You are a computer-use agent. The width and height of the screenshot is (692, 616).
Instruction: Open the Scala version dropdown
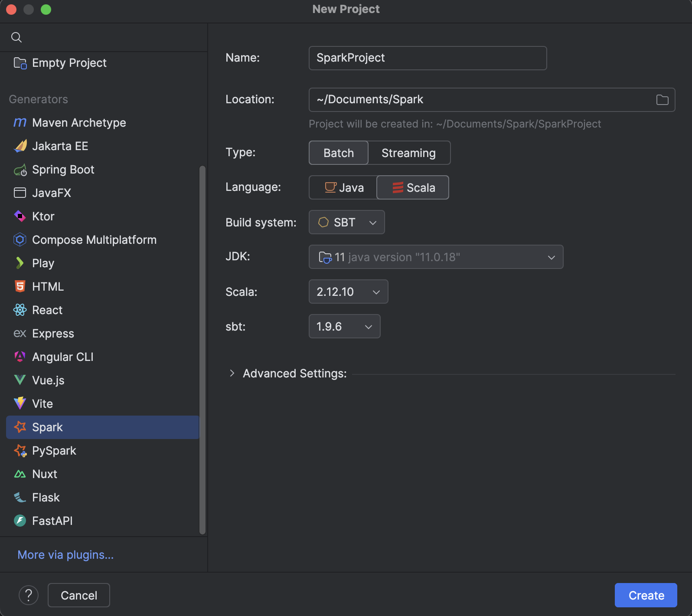(x=348, y=292)
